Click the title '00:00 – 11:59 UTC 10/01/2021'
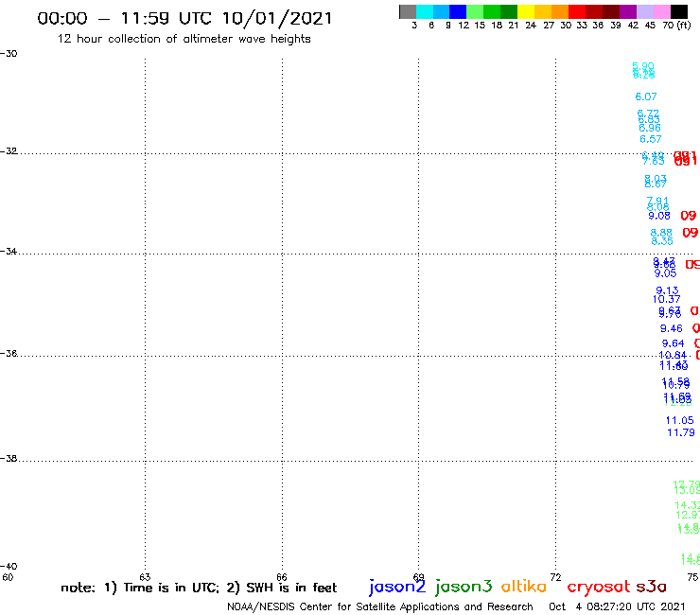Viewport: 700px width, 615px height. point(184,18)
